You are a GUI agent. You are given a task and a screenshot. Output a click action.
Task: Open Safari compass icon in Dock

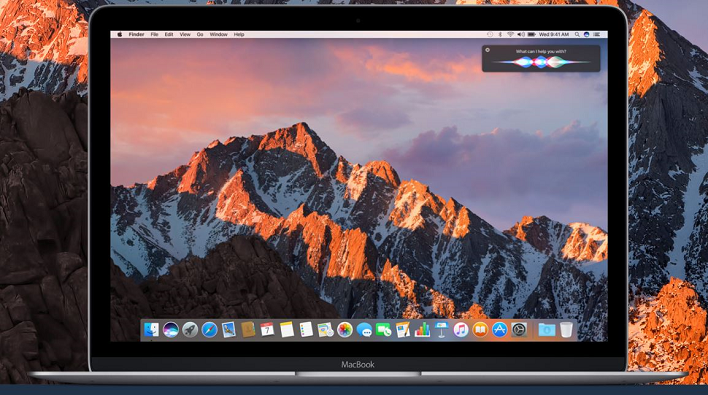pyautogui.click(x=210, y=330)
